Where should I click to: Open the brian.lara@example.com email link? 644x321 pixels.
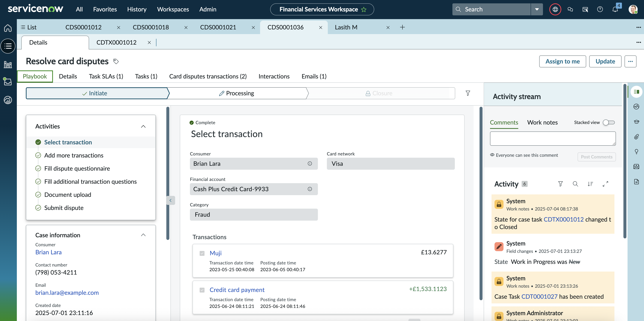67,293
